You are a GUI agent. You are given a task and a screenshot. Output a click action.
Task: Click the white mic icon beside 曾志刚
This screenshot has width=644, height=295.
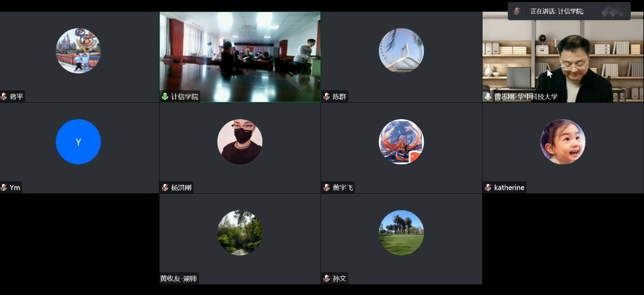(x=488, y=96)
